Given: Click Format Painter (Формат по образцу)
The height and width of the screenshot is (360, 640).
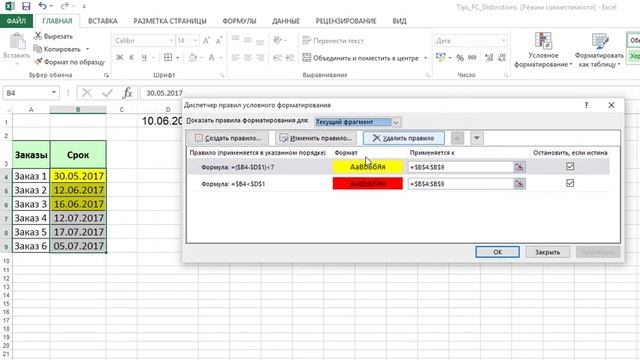Looking at the screenshot, I should tap(69, 62).
